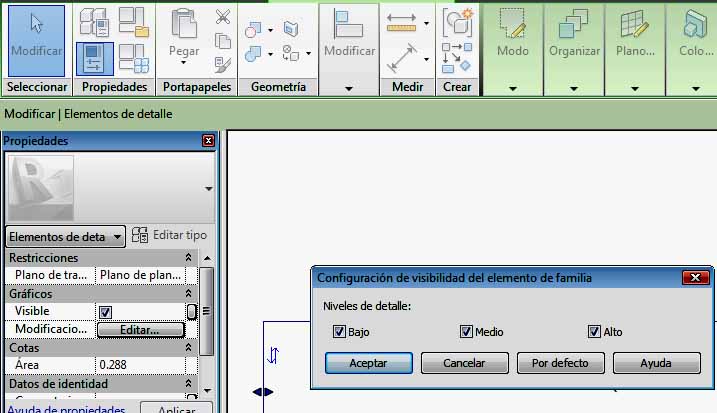Click the split face icon in Geometría

[291, 53]
